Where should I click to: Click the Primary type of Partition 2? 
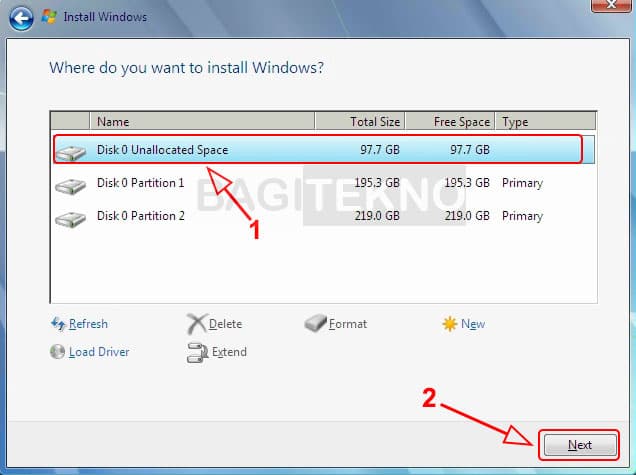[522, 216]
